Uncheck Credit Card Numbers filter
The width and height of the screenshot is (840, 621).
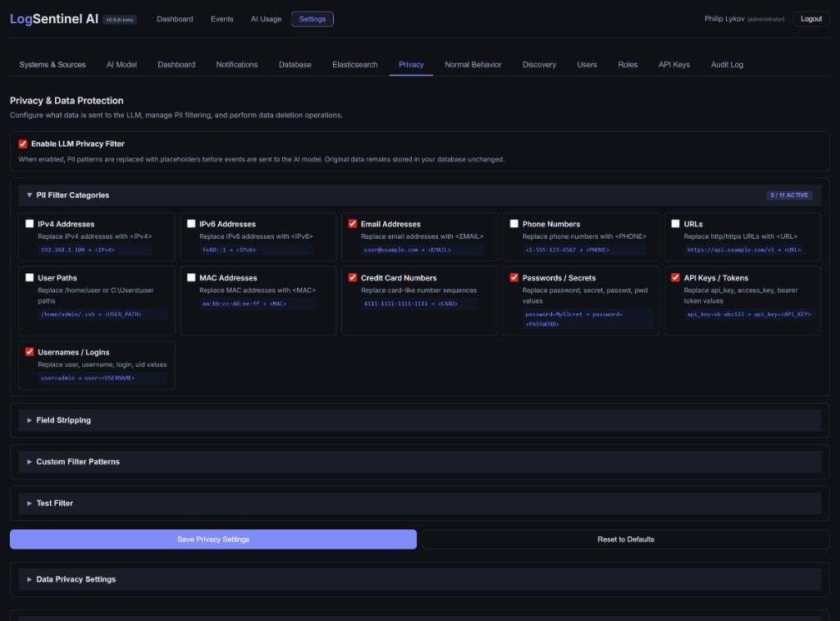pyautogui.click(x=353, y=277)
